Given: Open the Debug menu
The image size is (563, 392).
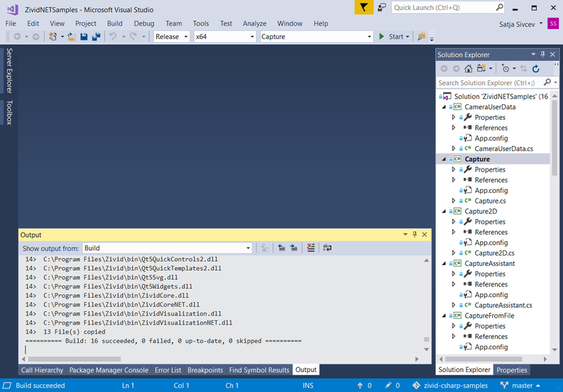Looking at the screenshot, I should point(143,23).
